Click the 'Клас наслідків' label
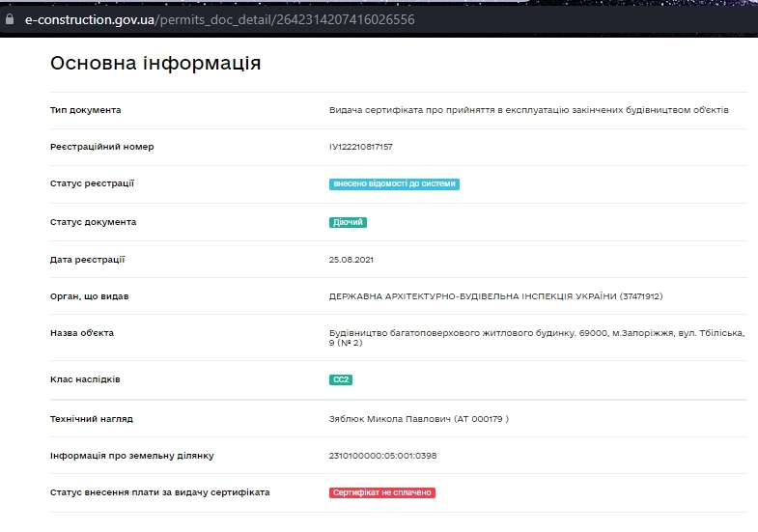This screenshot has width=758, height=532. (85, 379)
